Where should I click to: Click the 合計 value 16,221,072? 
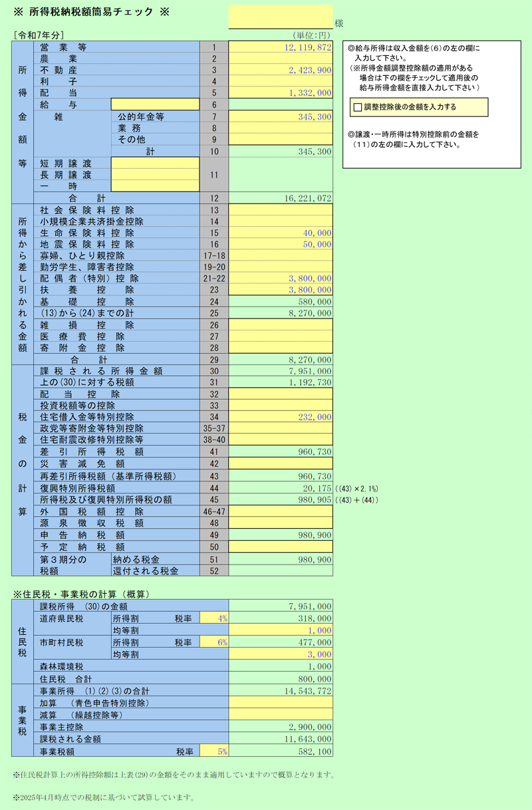(281, 198)
